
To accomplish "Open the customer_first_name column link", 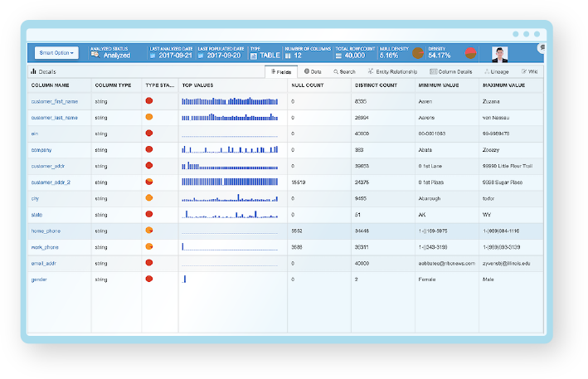I will pos(55,101).
